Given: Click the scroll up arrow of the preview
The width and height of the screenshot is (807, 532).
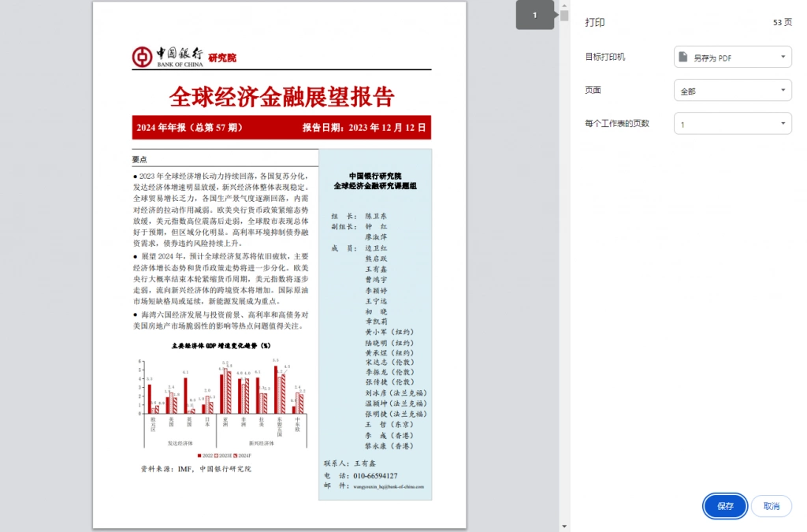Looking at the screenshot, I should [x=564, y=6].
